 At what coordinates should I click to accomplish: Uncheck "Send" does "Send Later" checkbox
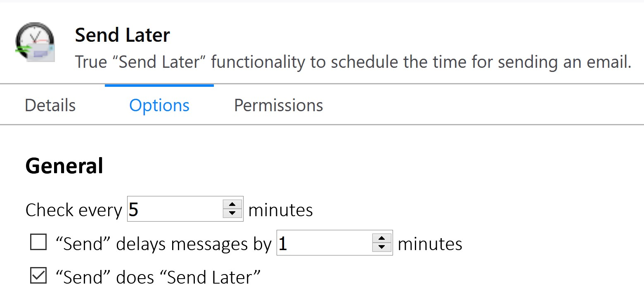pos(38,276)
